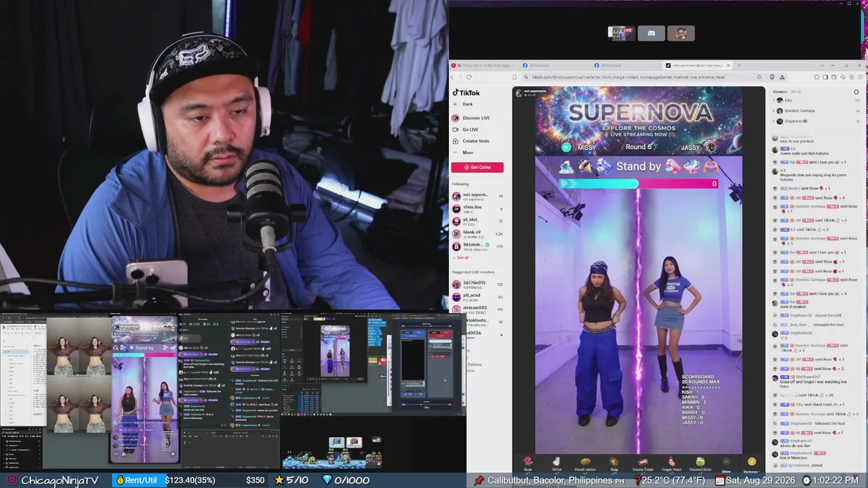Click the Rent/Util money bag label
Image resolution: width=868 pixels, height=488 pixels.
click(x=137, y=480)
